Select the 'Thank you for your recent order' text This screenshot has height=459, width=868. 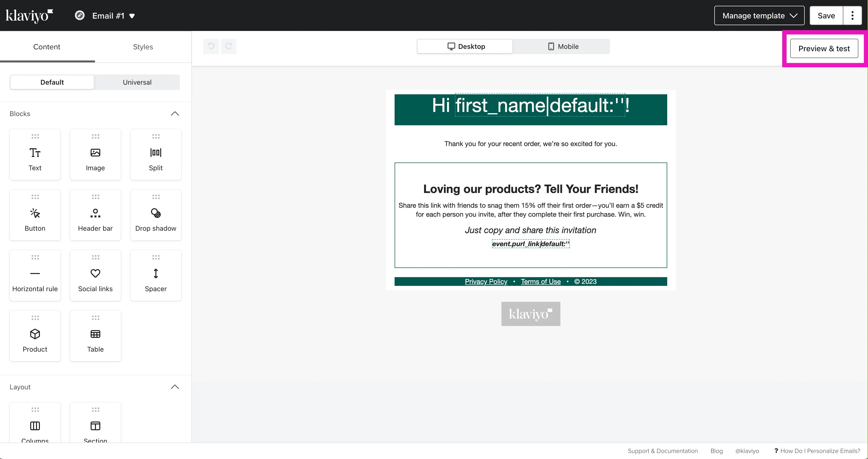tap(531, 144)
